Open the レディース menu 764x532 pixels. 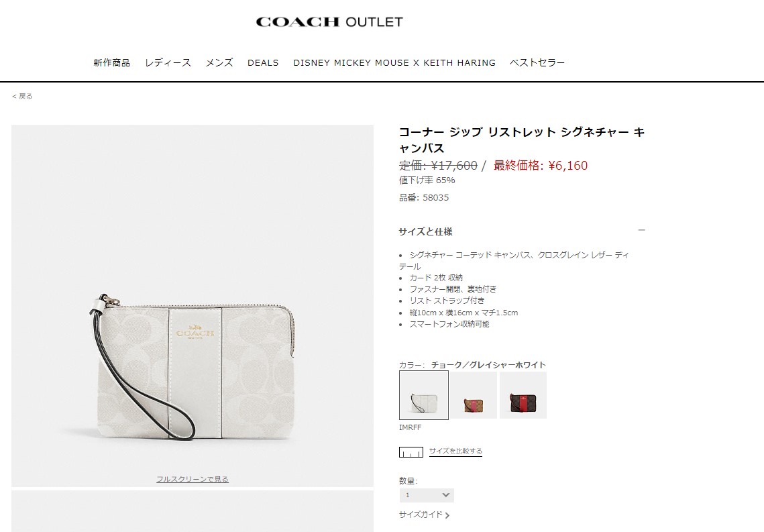tap(168, 63)
